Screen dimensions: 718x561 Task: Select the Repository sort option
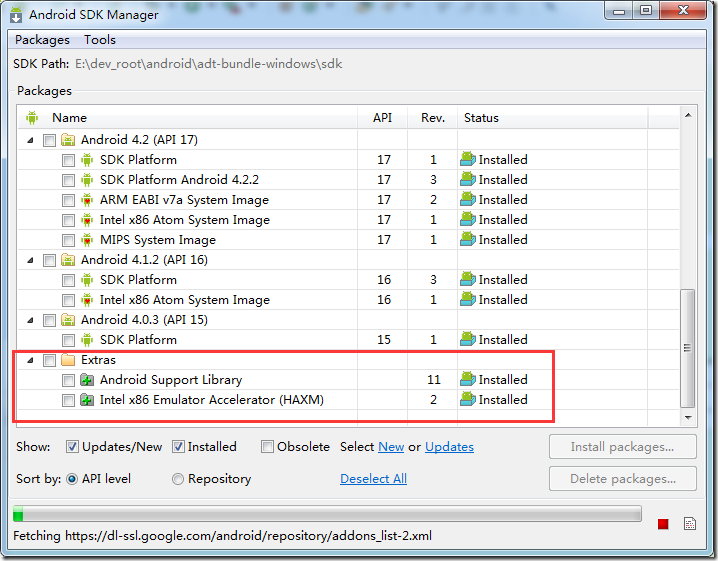coord(178,479)
